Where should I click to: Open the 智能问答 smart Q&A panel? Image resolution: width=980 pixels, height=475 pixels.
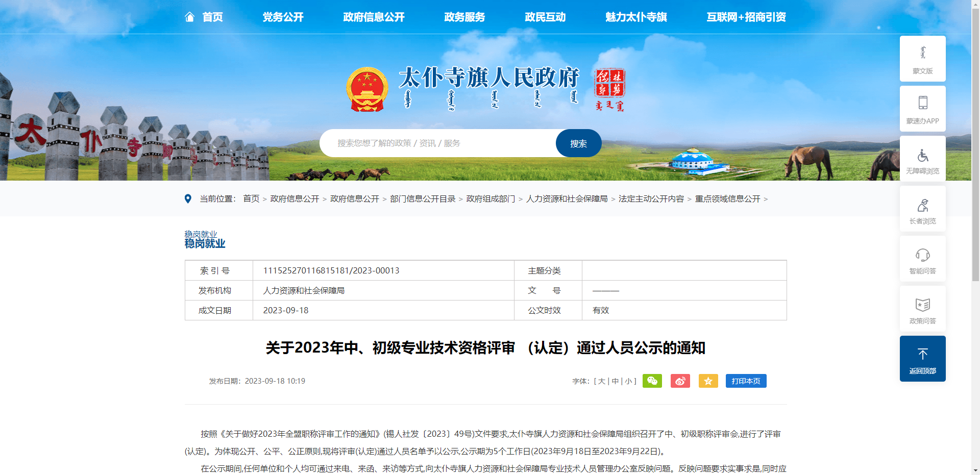(x=922, y=259)
